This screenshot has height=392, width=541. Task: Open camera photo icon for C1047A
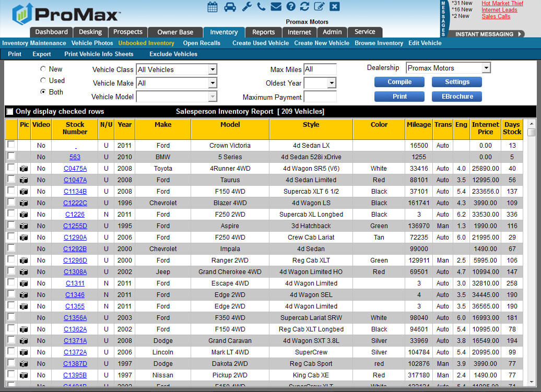pyautogui.click(x=23, y=180)
